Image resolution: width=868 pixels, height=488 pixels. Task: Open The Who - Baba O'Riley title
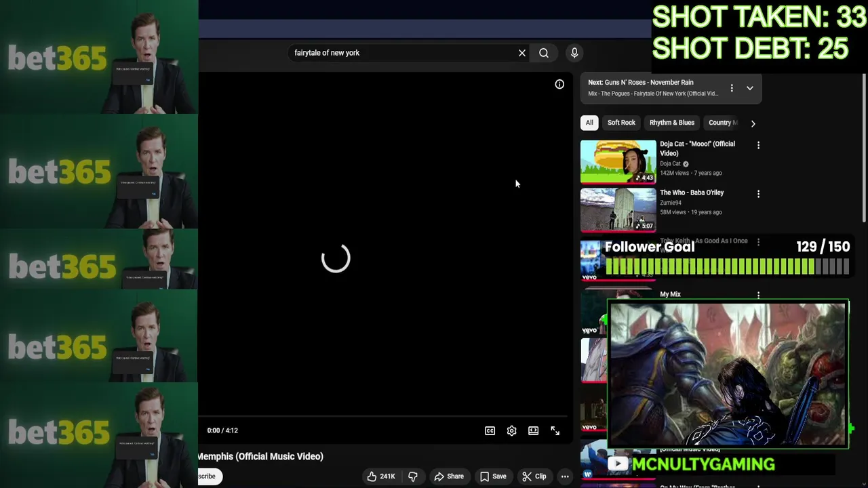pyautogui.click(x=692, y=192)
